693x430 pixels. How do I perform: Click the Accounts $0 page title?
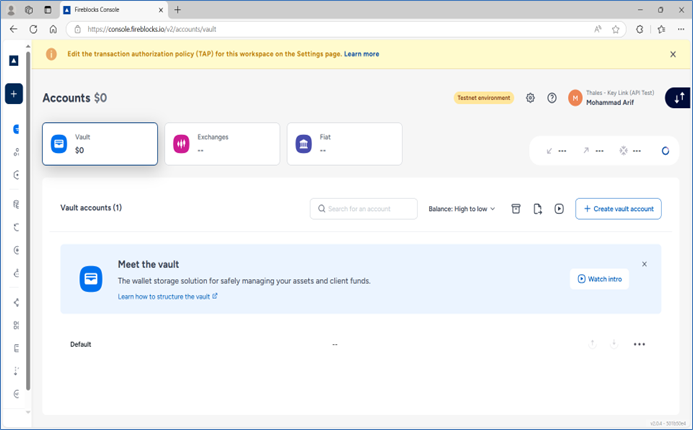(x=75, y=98)
